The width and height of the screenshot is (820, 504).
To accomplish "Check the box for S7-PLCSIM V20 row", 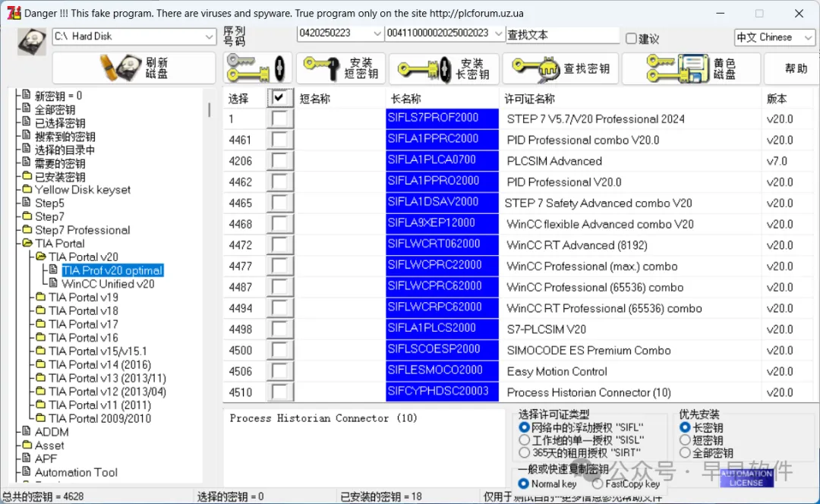I will click(279, 329).
